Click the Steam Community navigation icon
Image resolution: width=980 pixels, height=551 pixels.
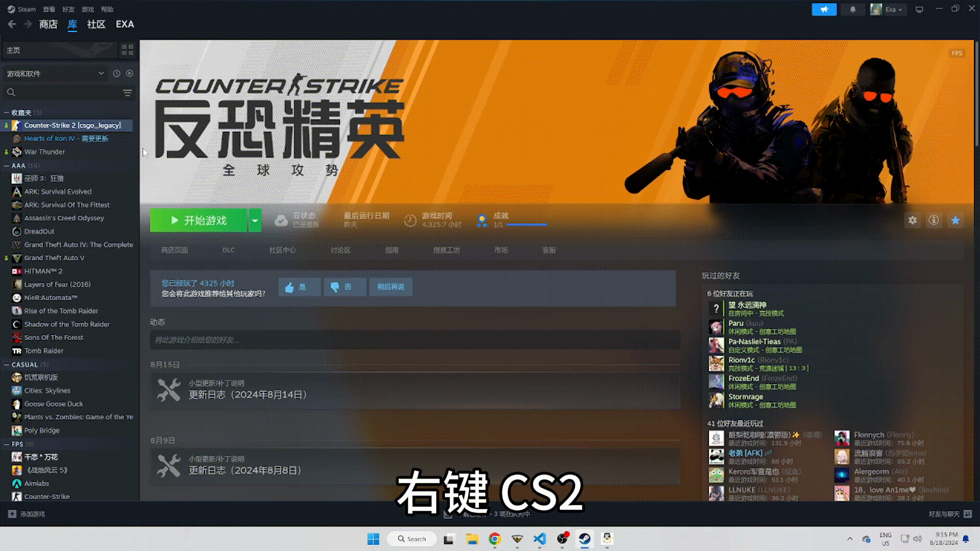pyautogui.click(x=96, y=23)
